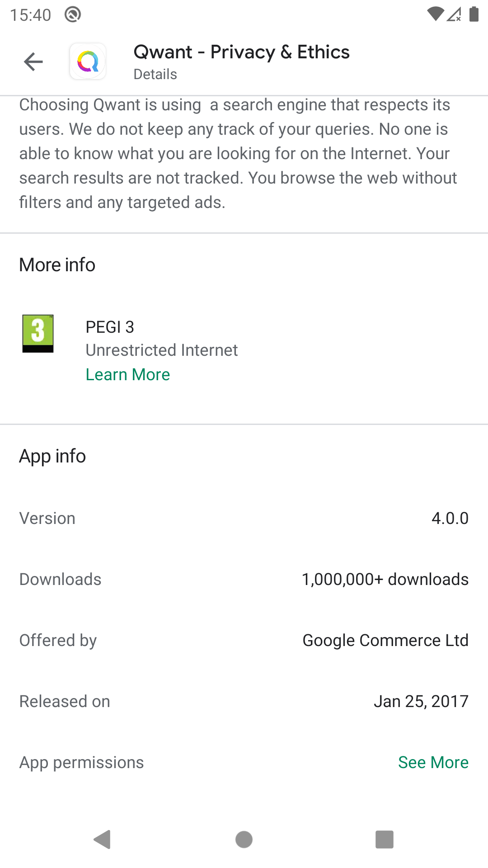This screenshot has height=868, width=488.
Task: Tap the Android recent apps square
Action: pos(385,840)
